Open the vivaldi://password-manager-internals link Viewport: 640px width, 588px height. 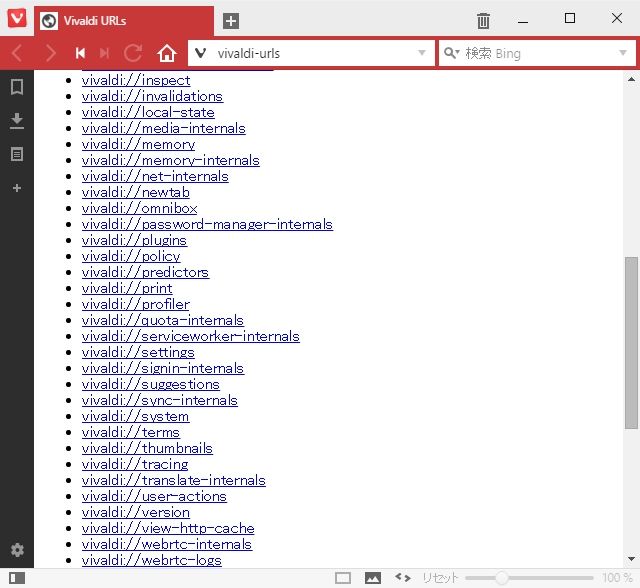(x=207, y=224)
